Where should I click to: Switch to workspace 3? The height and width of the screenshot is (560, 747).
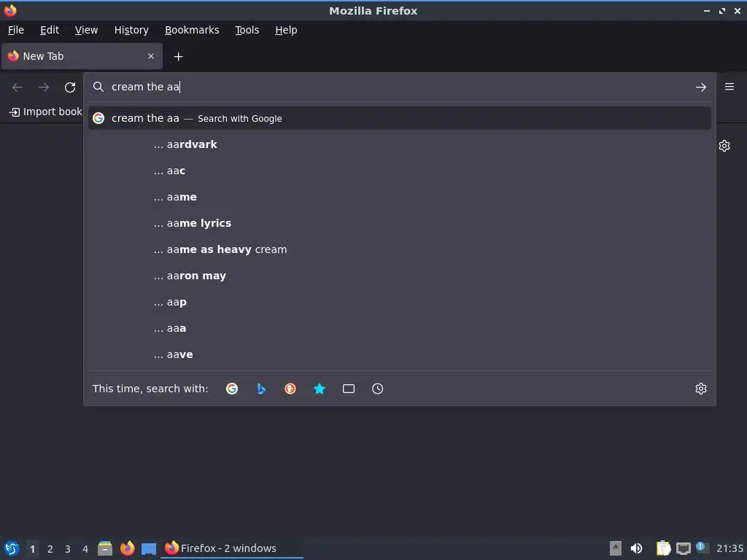(x=68, y=549)
